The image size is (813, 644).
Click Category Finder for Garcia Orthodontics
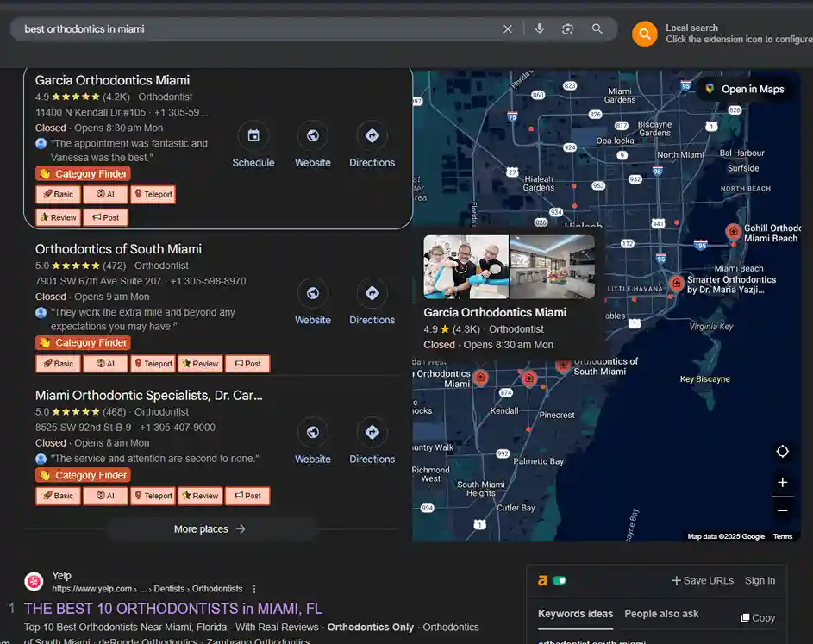(83, 174)
